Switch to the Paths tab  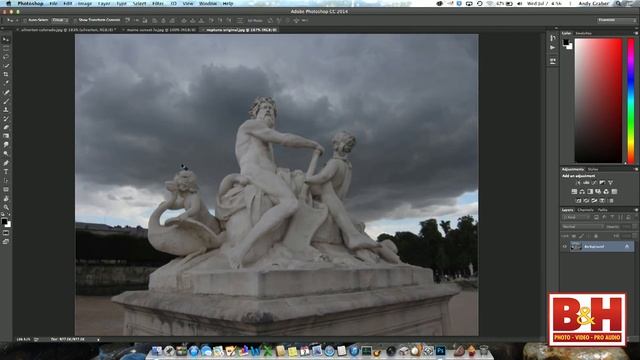[603, 210]
